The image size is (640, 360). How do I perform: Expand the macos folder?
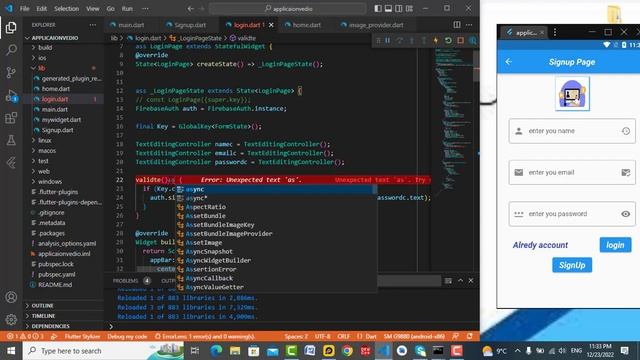point(47,151)
